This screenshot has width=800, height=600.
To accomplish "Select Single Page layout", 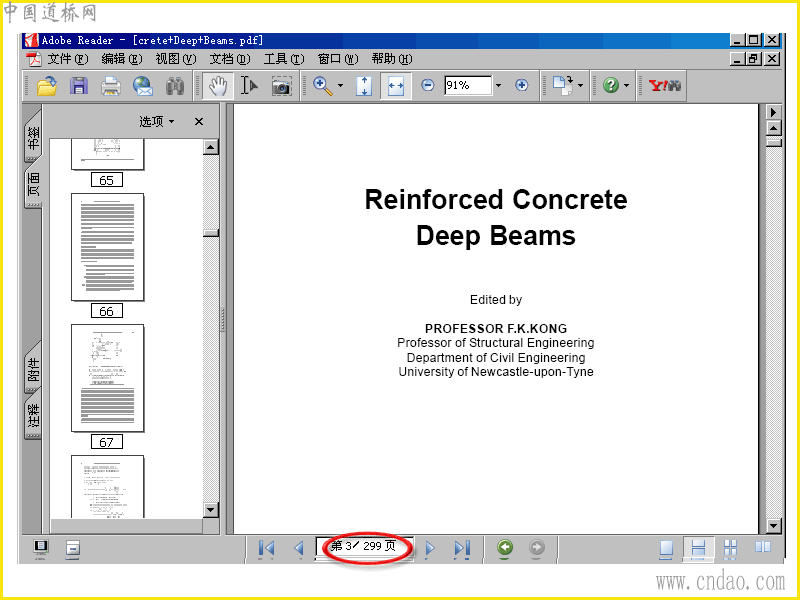I will coord(666,548).
